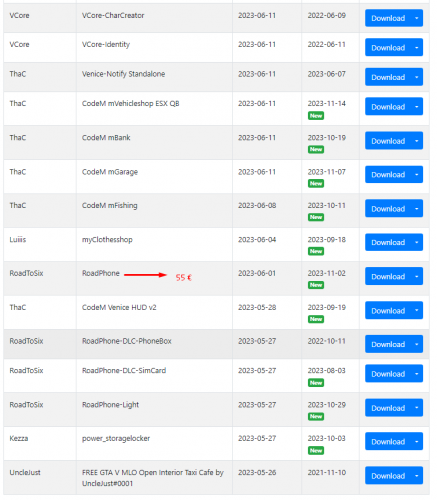This screenshot has width=437, height=500.
Task: Click New badge on CodeM Venice HUD row
Action: 316,319
